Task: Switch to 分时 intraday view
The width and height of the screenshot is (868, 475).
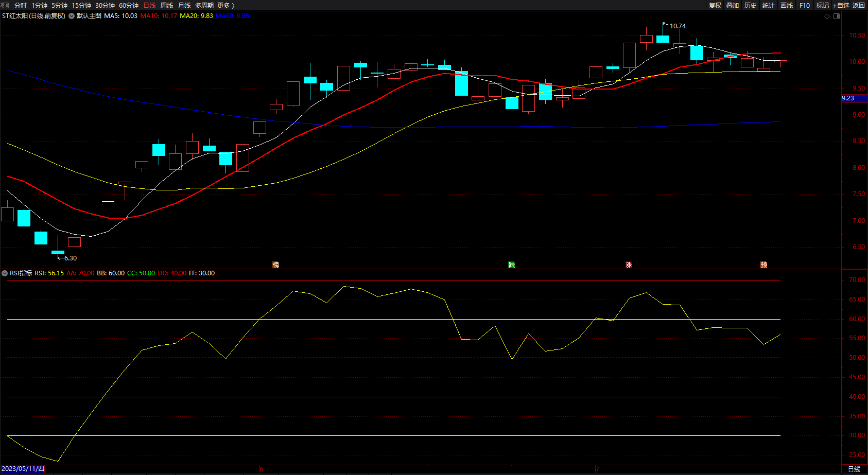Action: tap(21, 6)
